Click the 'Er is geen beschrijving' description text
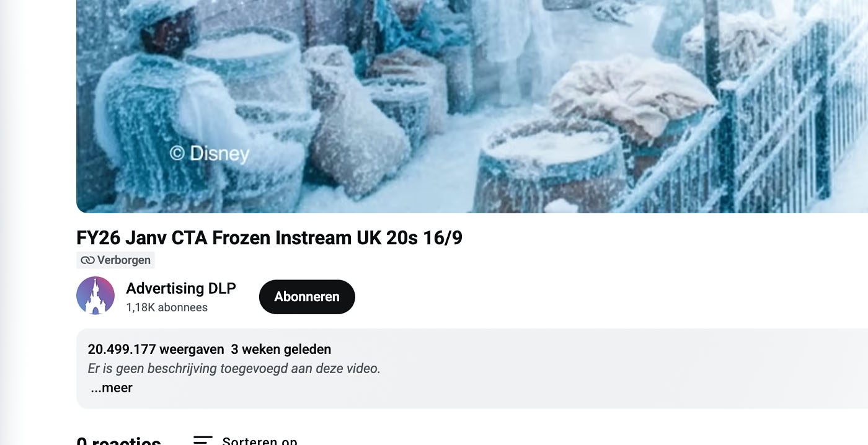Screen dimensions: 868x445 click(234, 369)
